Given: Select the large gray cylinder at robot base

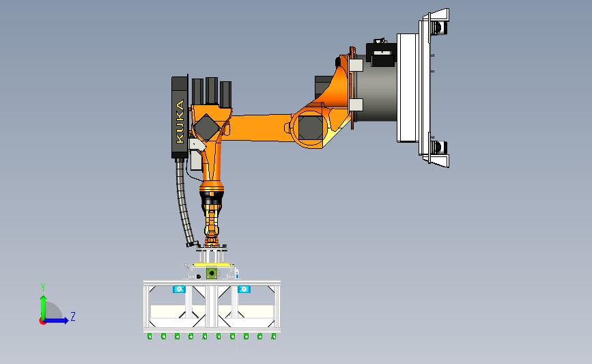Looking at the screenshot, I should point(376,89).
